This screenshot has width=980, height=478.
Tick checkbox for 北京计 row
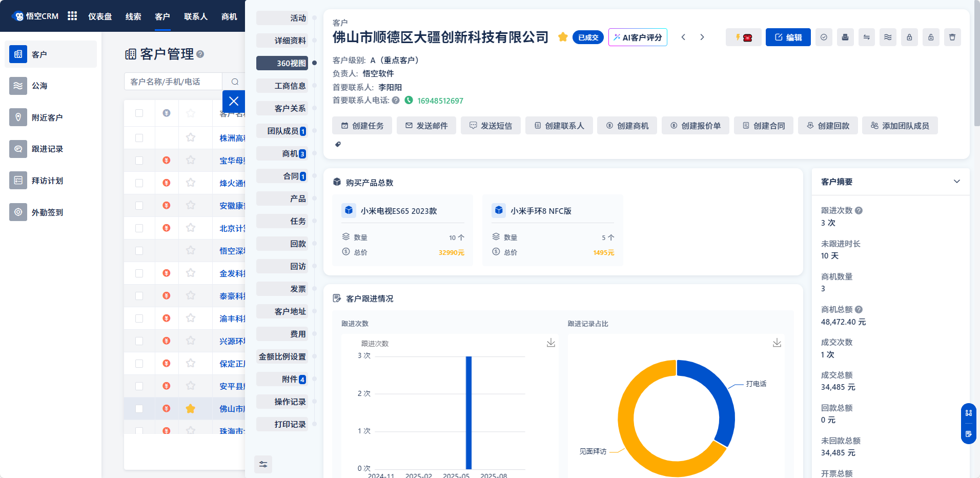pyautogui.click(x=139, y=228)
